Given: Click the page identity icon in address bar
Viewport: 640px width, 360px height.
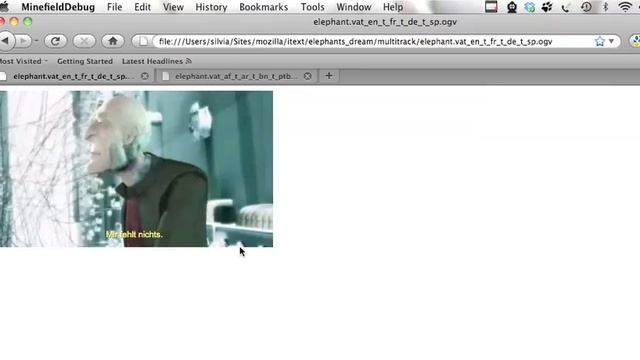Looking at the screenshot, I should tap(143, 41).
